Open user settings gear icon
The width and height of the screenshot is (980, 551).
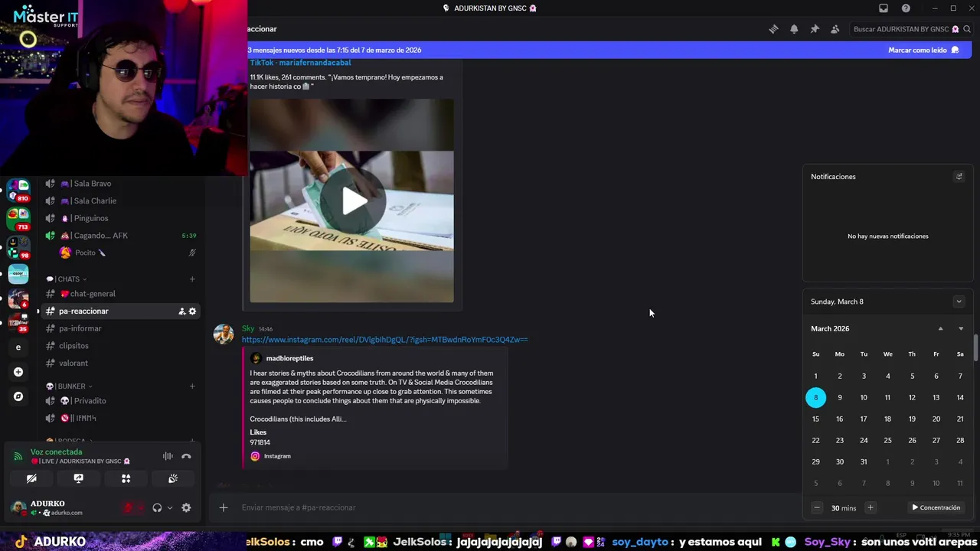coord(186,507)
